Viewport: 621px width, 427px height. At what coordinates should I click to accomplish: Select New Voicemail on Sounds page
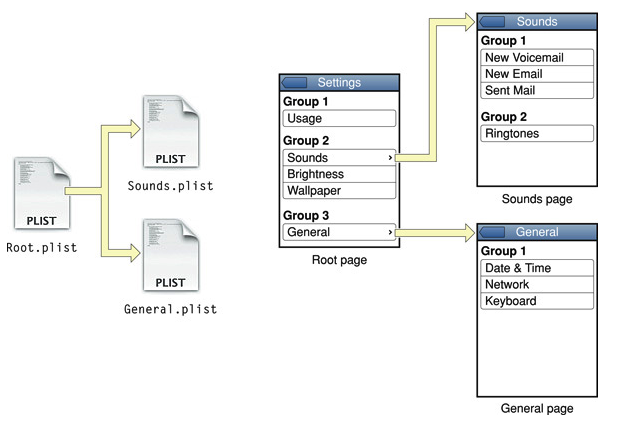pyautogui.click(x=537, y=57)
